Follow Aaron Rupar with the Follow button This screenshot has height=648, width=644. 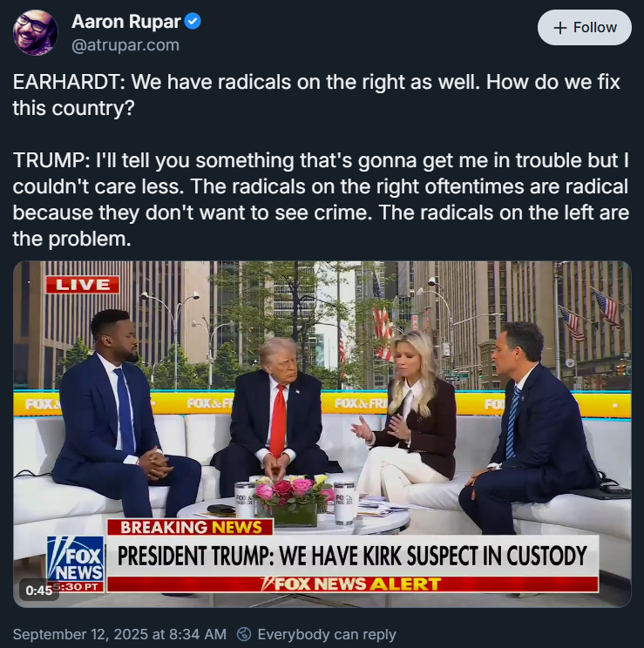[584, 27]
